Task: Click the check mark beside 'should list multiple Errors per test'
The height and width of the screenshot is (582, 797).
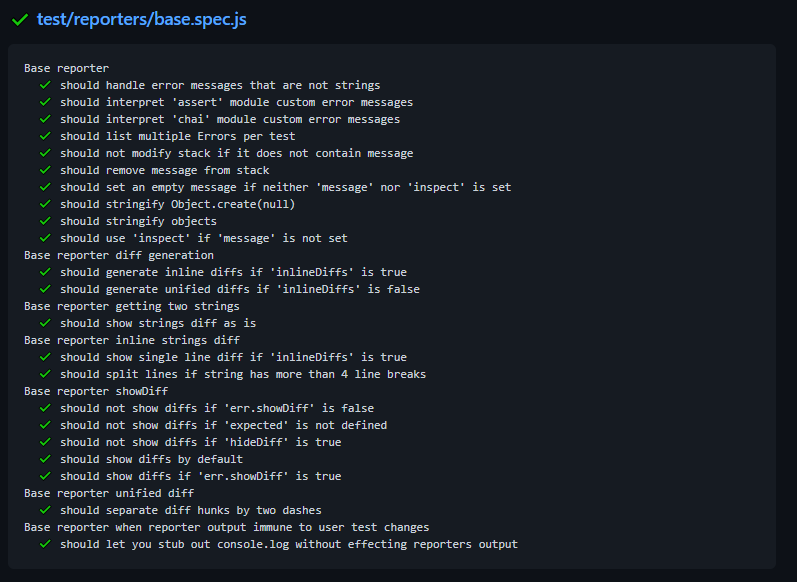Action: coord(45,136)
